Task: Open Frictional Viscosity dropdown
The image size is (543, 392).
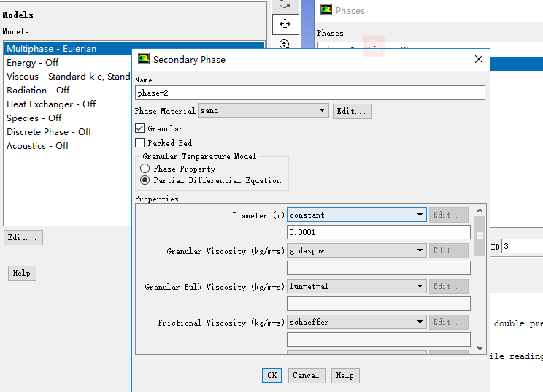Action: [420, 322]
